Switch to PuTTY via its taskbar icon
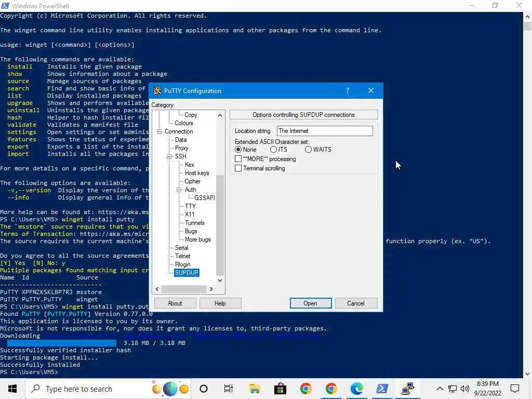 point(408,389)
